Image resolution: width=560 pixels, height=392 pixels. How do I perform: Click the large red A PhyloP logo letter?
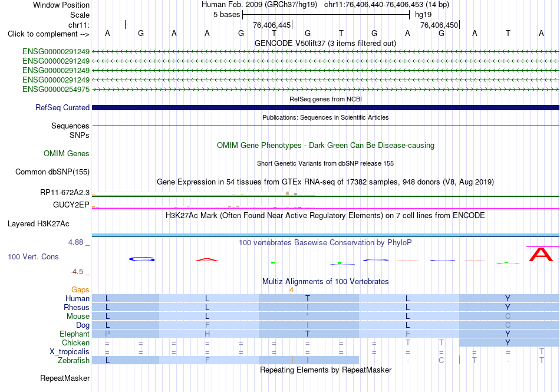[541, 254]
